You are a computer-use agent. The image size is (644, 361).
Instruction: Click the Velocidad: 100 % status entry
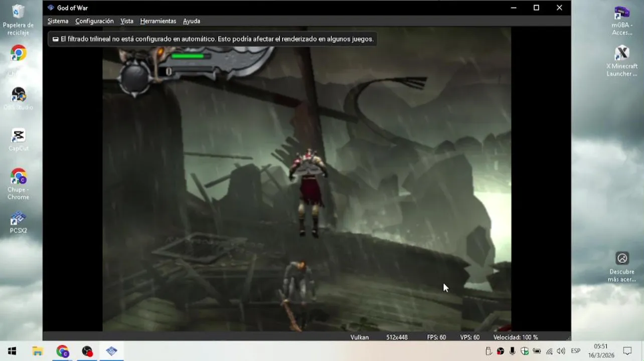coord(516,337)
